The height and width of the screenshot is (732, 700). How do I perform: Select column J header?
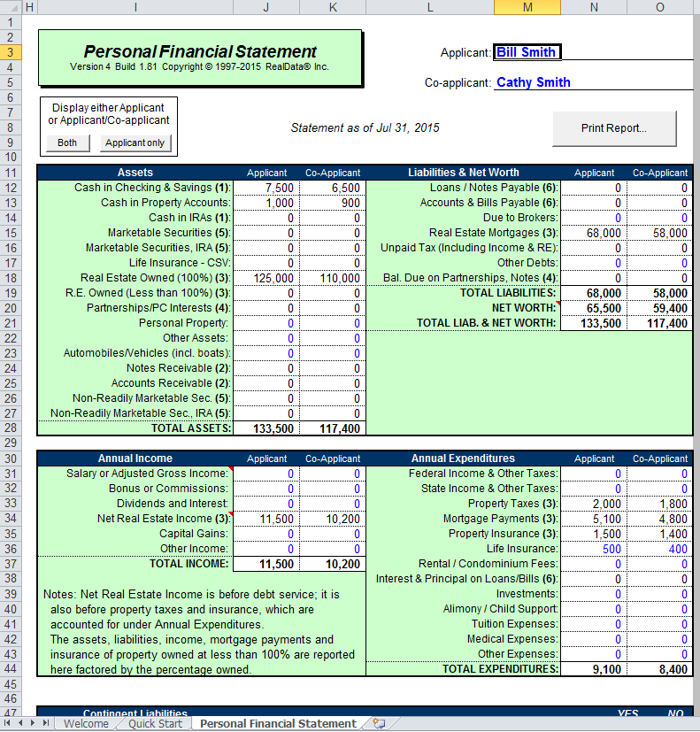pos(266,7)
